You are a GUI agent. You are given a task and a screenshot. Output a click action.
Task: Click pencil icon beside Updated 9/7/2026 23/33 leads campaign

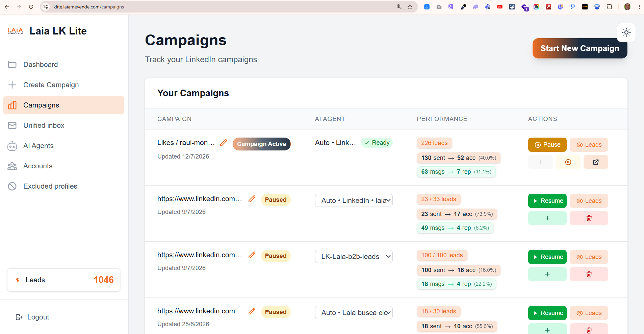click(x=252, y=199)
